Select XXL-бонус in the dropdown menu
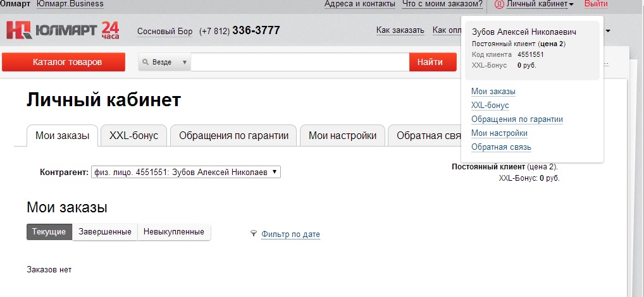644x297 pixels. coord(490,106)
